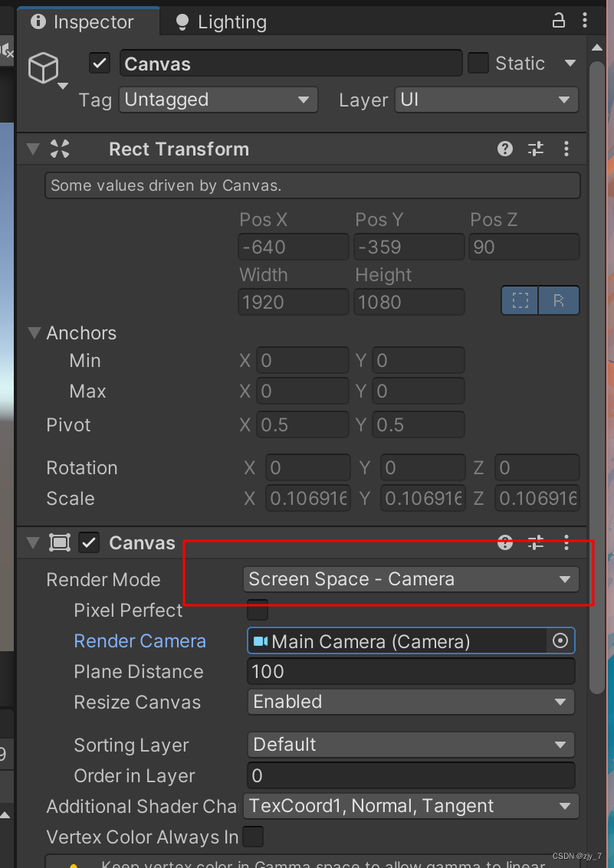The image size is (614, 868).
Task: Click the Canvas component help icon
Action: pyautogui.click(x=504, y=542)
